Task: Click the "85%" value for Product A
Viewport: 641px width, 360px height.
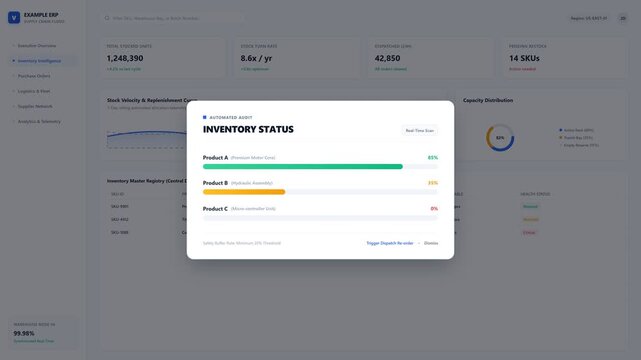Action: pos(433,158)
